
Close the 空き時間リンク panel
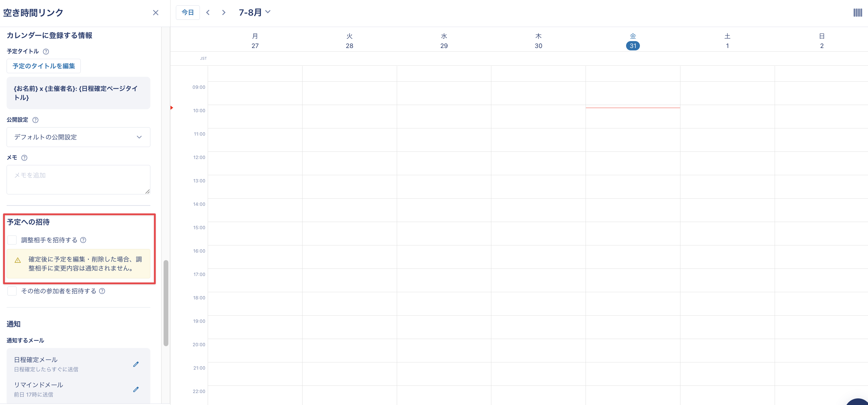point(155,13)
